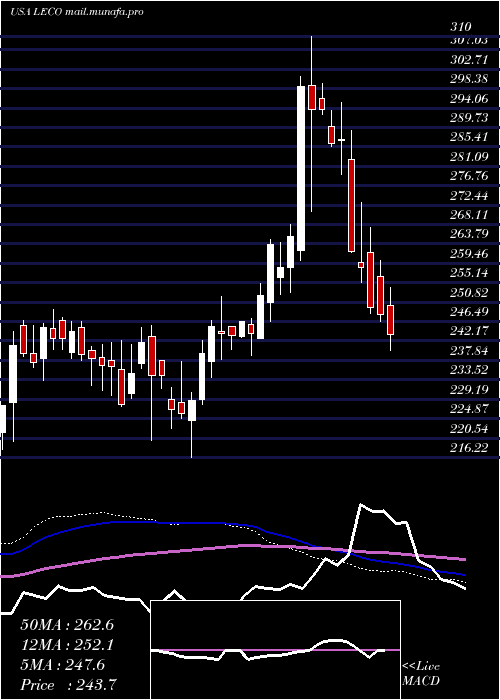Click the 5MA : 247.6 reading
The height and width of the screenshot is (700, 500).
(x=63, y=665)
